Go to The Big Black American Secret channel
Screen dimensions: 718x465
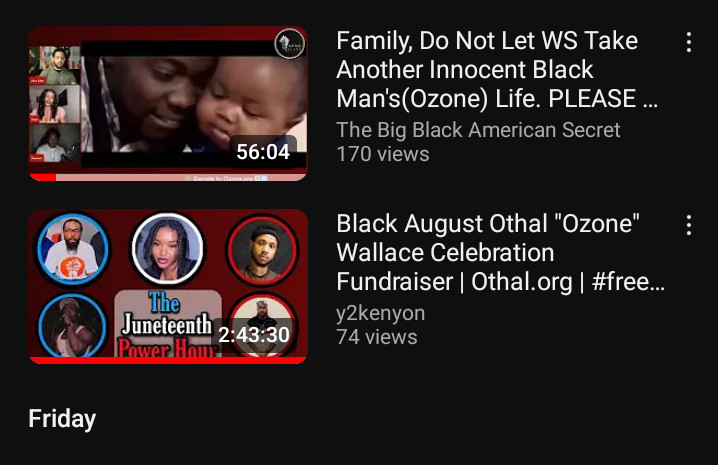click(x=478, y=130)
